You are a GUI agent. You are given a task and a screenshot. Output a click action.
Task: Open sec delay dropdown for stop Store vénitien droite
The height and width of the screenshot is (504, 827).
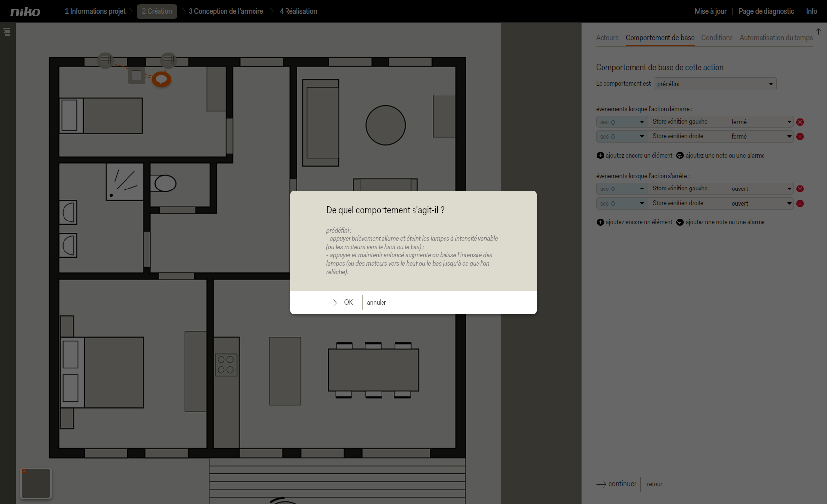coord(622,204)
